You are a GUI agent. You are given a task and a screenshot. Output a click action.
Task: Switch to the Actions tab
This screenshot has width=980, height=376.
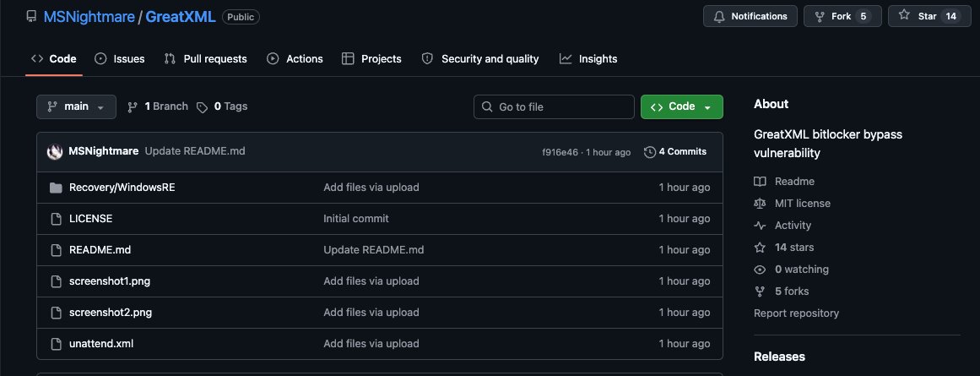click(295, 59)
